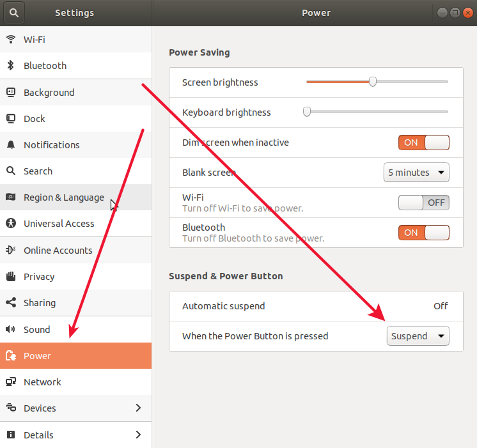The image size is (477, 448).
Task: Open the Universal Access person icon
Action: pyautogui.click(x=11, y=223)
